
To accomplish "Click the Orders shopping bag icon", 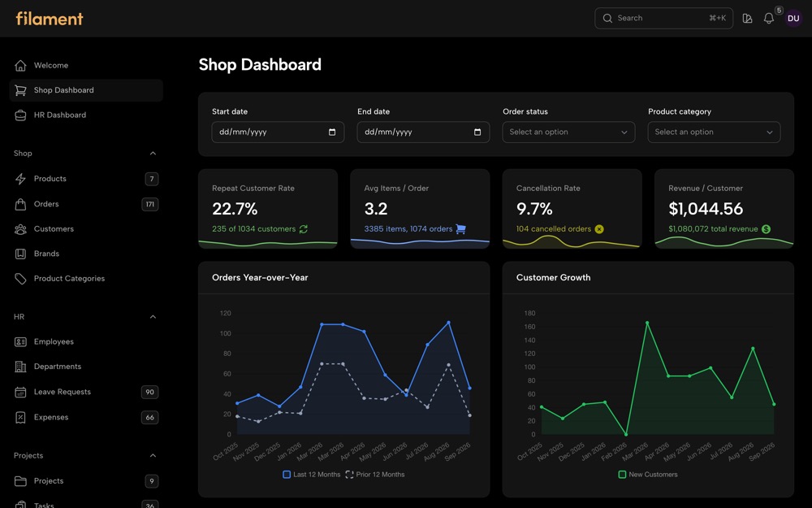I will [20, 204].
